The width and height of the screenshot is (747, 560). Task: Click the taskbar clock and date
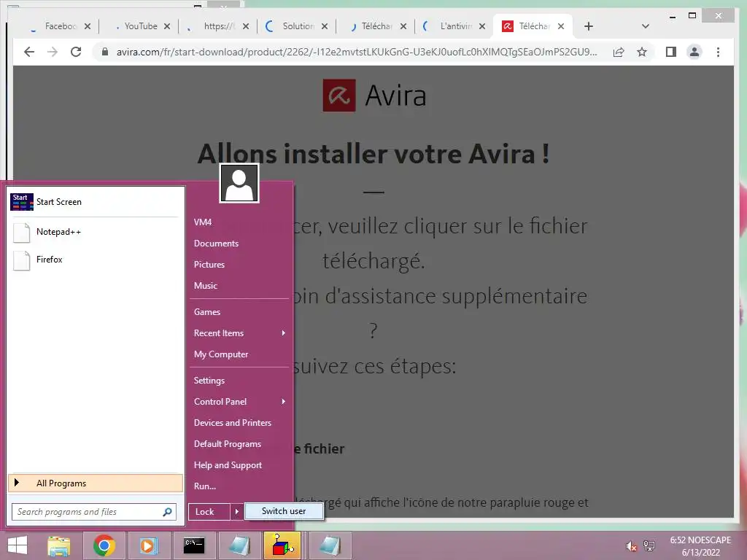[700, 546]
